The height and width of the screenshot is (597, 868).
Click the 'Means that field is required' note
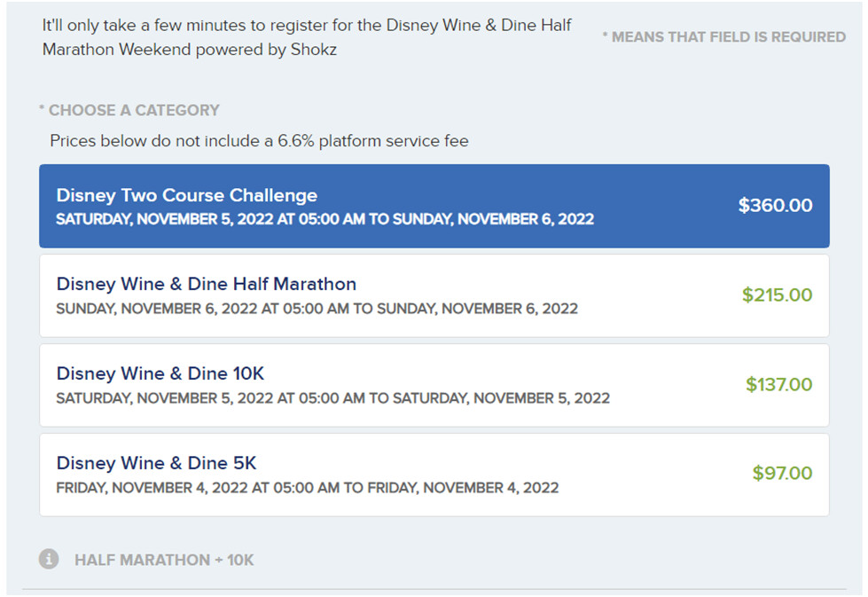pyautogui.click(x=723, y=37)
